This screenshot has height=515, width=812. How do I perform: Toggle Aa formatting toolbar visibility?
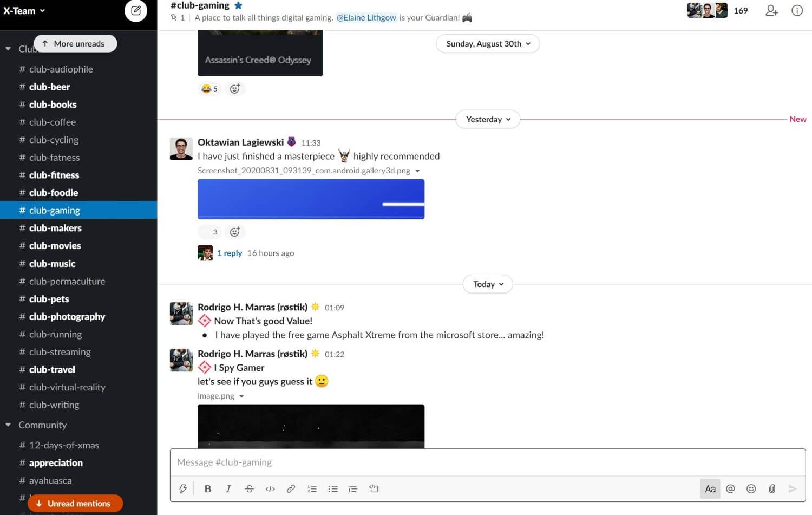[x=710, y=488]
